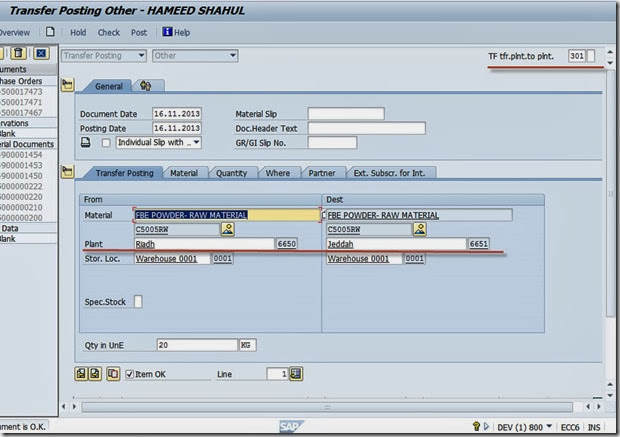This screenshot has height=437, width=620.
Task: Click the From Stor. Loc. 0001 field
Action: 222,258
